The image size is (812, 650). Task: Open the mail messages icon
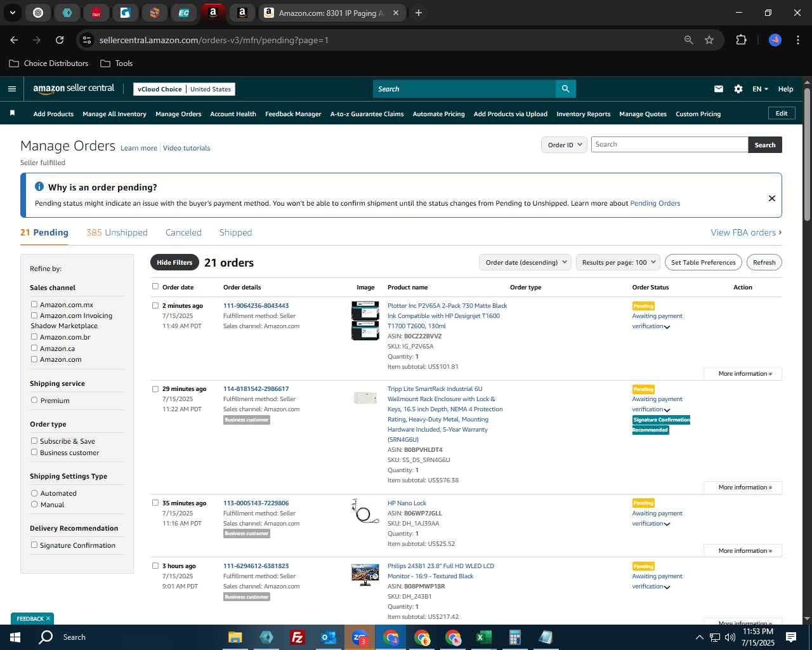pos(719,89)
